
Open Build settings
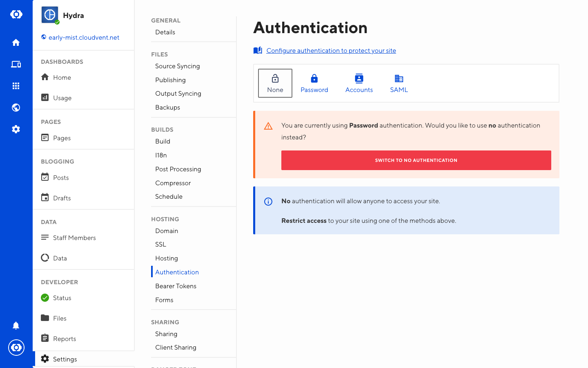pyautogui.click(x=163, y=141)
